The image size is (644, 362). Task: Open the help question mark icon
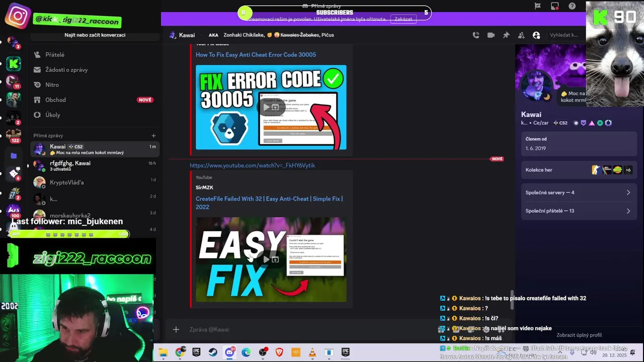click(572, 6)
